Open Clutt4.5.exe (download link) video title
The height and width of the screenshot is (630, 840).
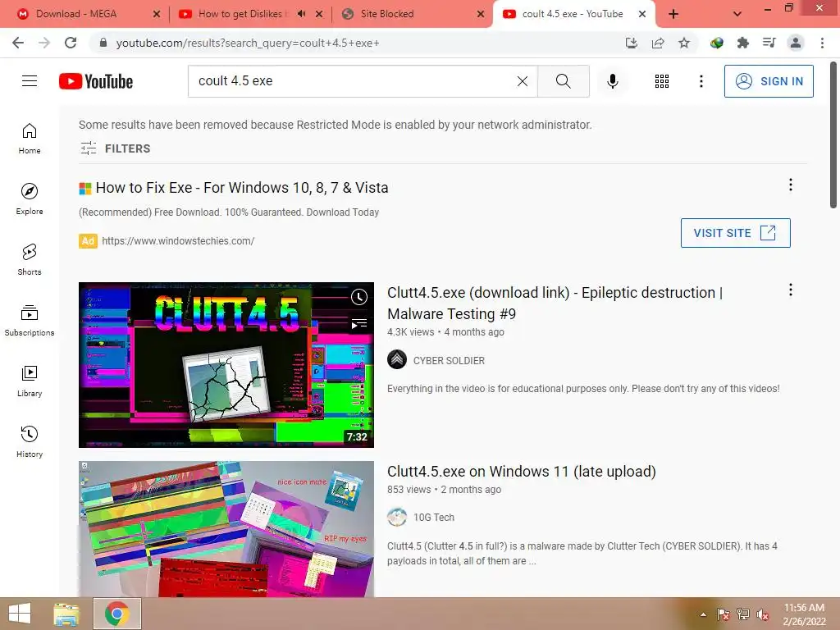tap(555, 304)
